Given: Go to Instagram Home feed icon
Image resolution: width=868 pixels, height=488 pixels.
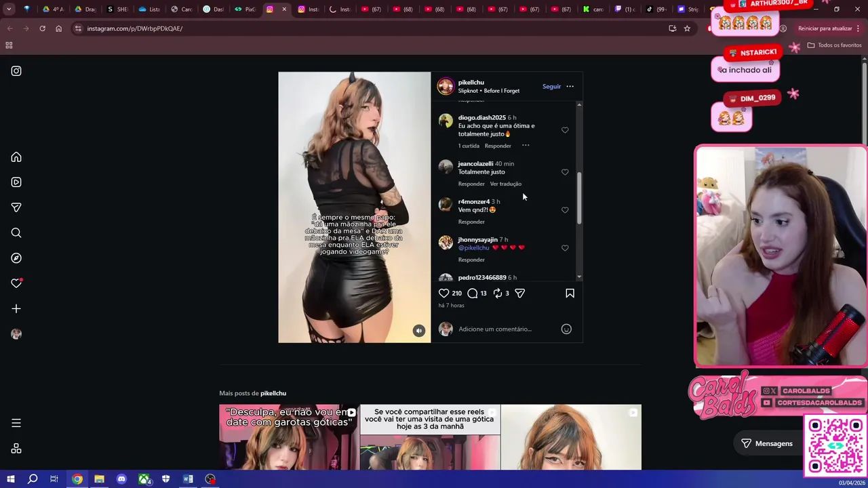Looking at the screenshot, I should click(16, 157).
